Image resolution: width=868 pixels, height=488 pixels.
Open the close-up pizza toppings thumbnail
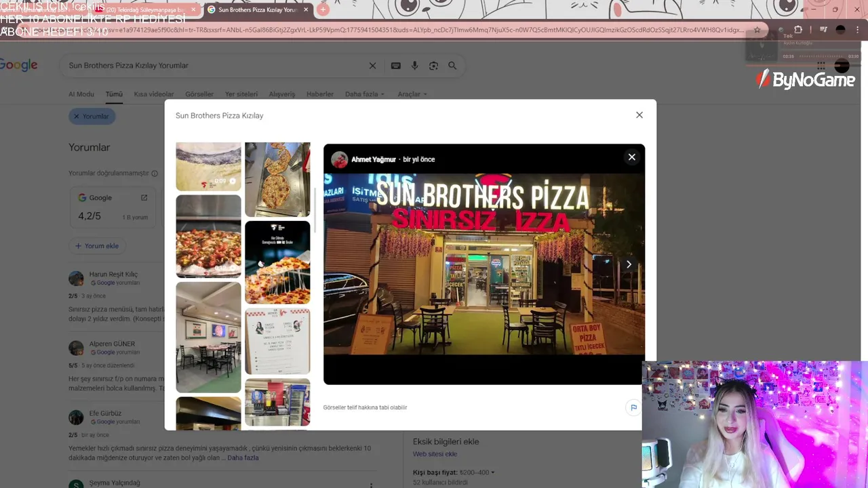point(208,236)
